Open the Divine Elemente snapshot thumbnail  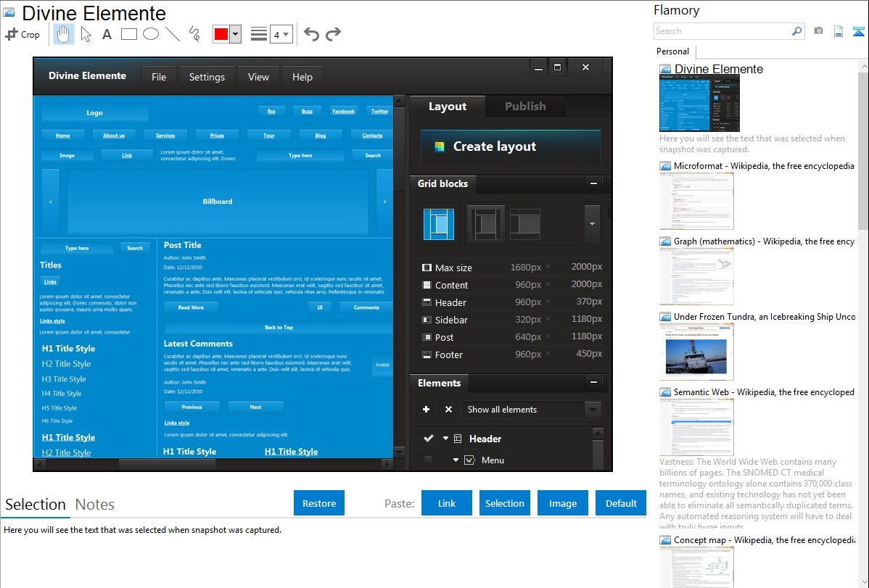coord(699,103)
